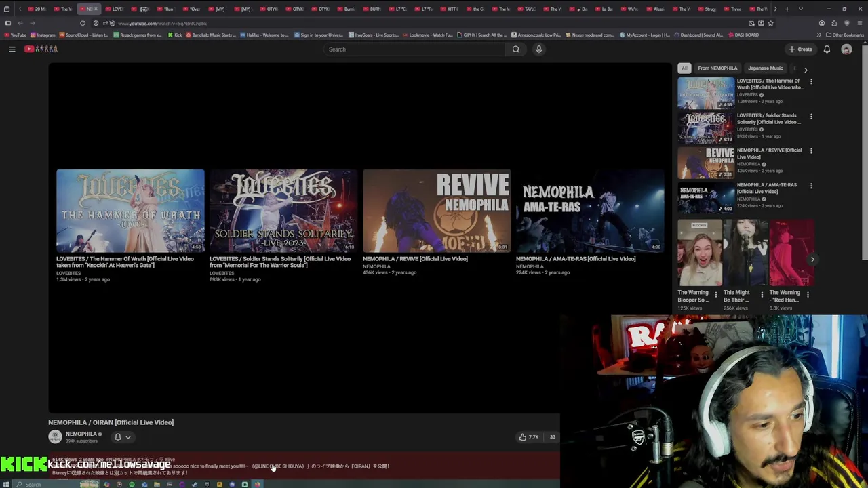This screenshot has height=488, width=868.
Task: Click inside the YouTube search field
Action: [x=414, y=49]
